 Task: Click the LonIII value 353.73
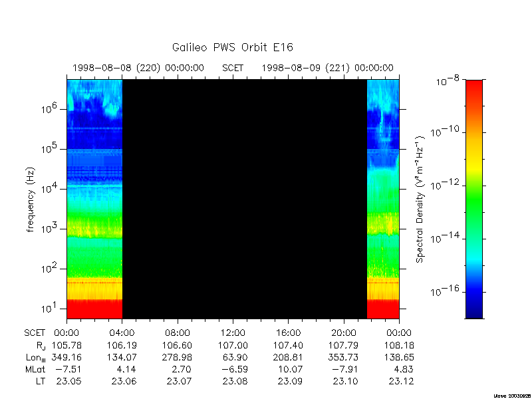[344, 357]
